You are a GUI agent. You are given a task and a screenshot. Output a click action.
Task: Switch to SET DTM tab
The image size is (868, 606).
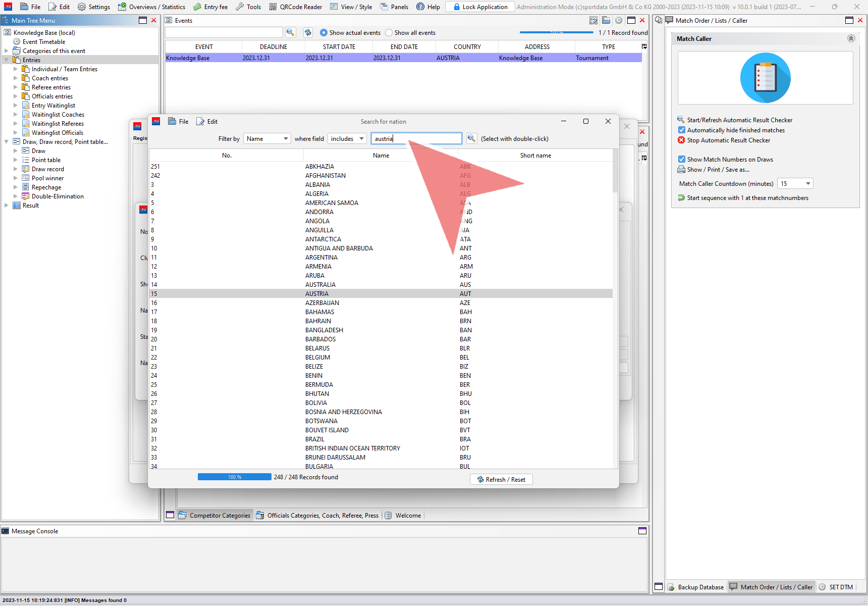(x=836, y=587)
